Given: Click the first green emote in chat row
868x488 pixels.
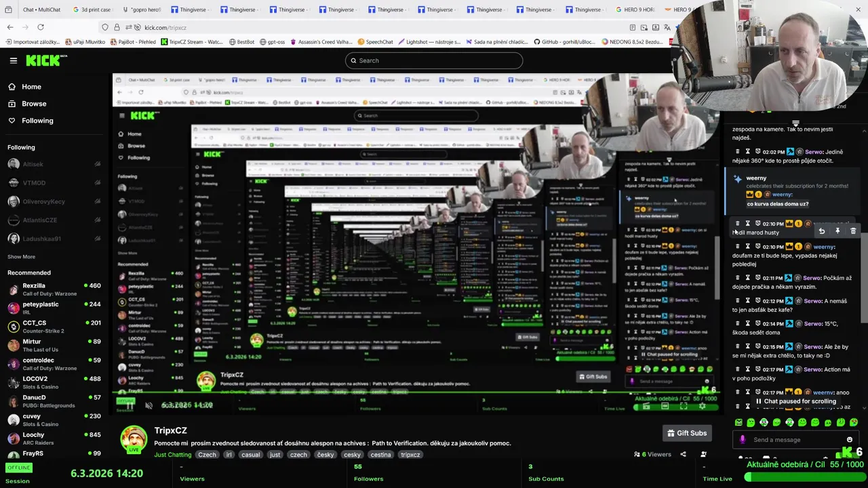Looking at the screenshot, I should (738, 422).
